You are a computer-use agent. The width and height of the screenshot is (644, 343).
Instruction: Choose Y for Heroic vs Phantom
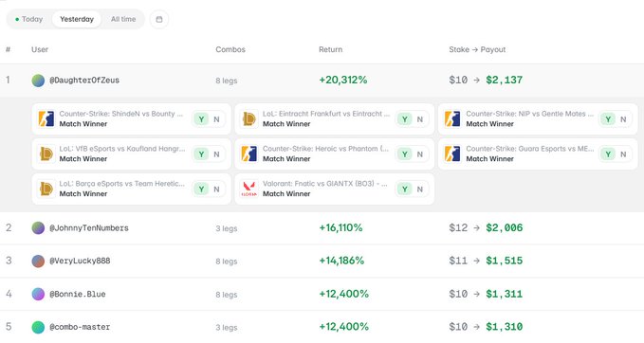[x=405, y=154]
